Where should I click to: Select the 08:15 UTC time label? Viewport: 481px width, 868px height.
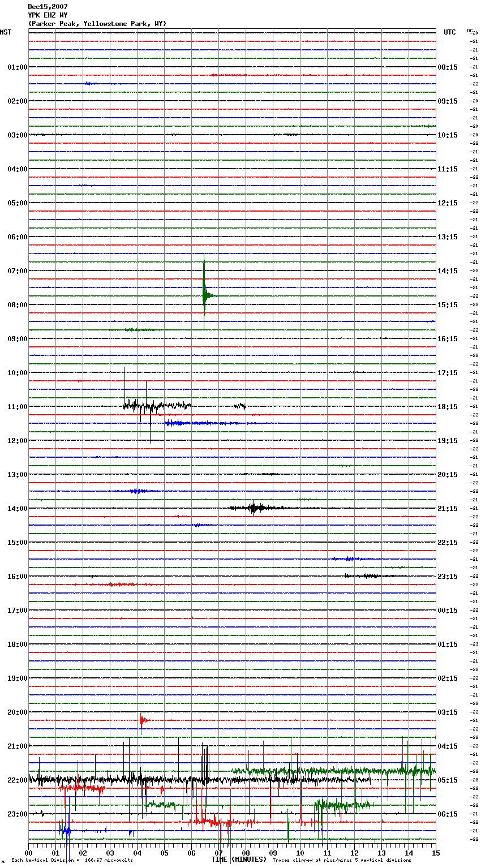448,67
